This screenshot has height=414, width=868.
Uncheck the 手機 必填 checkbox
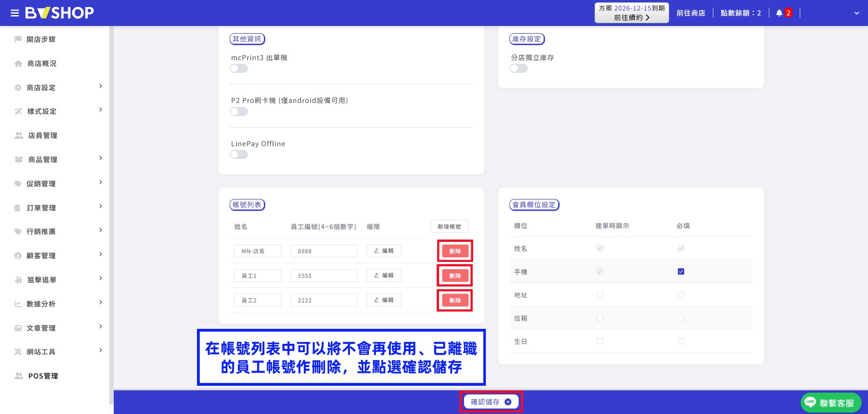[681, 271]
